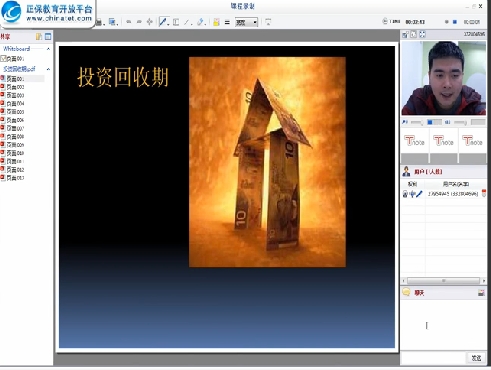
Task: Click the red badge icon on user row
Action: click(x=484, y=193)
